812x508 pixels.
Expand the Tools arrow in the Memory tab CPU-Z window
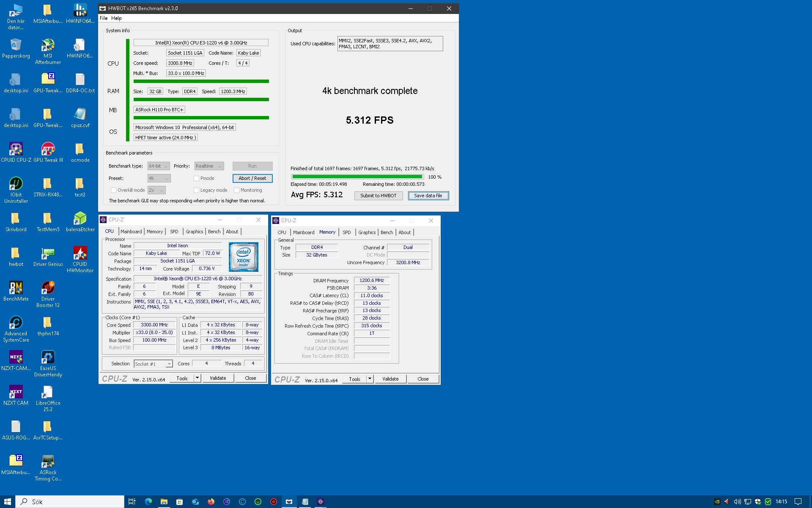coord(370,379)
